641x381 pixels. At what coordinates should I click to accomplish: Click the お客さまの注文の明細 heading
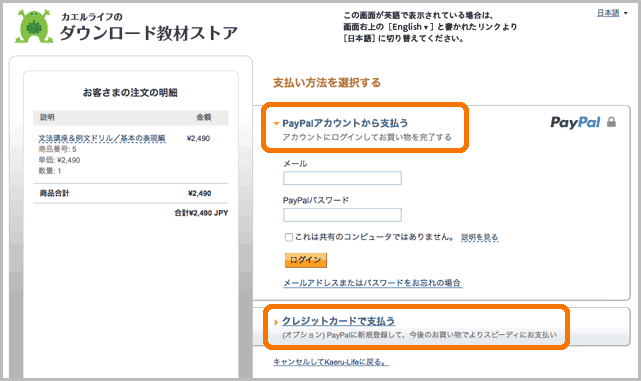[130, 93]
